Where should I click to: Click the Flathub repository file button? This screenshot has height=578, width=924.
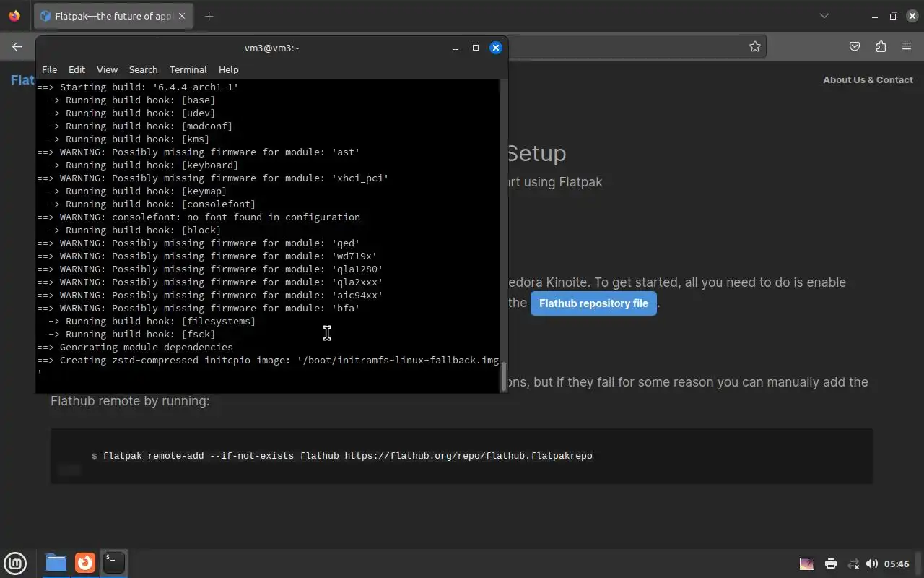[x=593, y=303]
